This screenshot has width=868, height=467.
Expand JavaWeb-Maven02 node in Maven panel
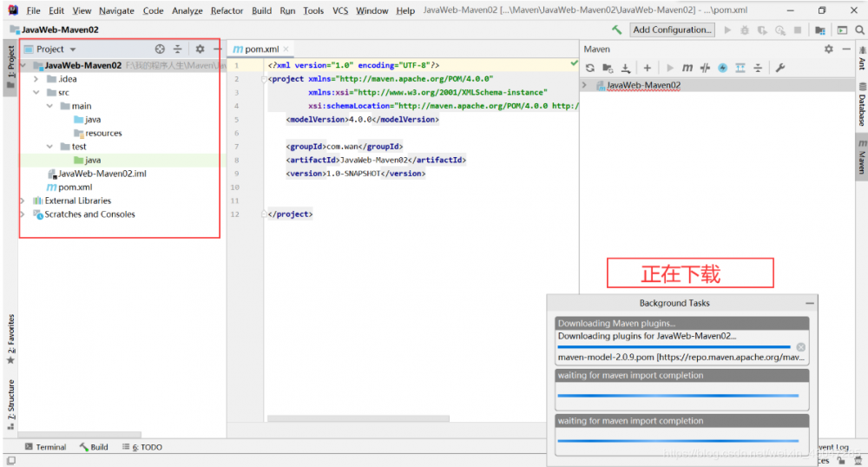(585, 85)
